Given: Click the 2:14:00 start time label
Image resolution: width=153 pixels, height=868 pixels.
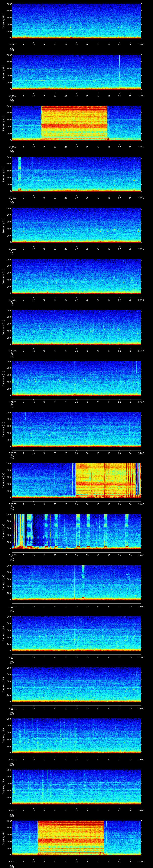Looking at the screenshot, I should point(12,44).
